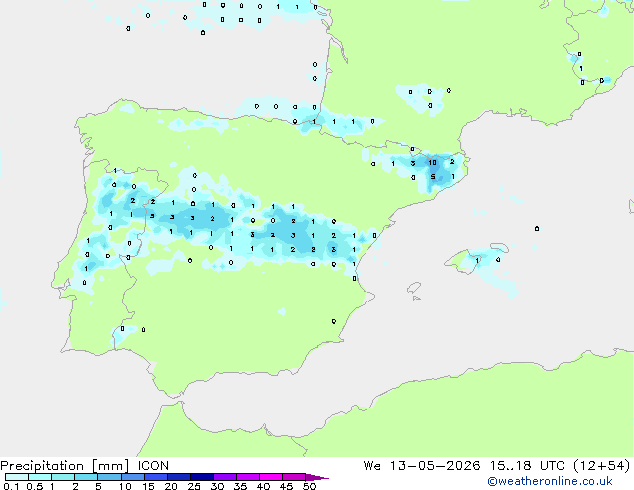Click legend scale label "15"
The height and width of the screenshot is (490, 634).
[148, 486]
